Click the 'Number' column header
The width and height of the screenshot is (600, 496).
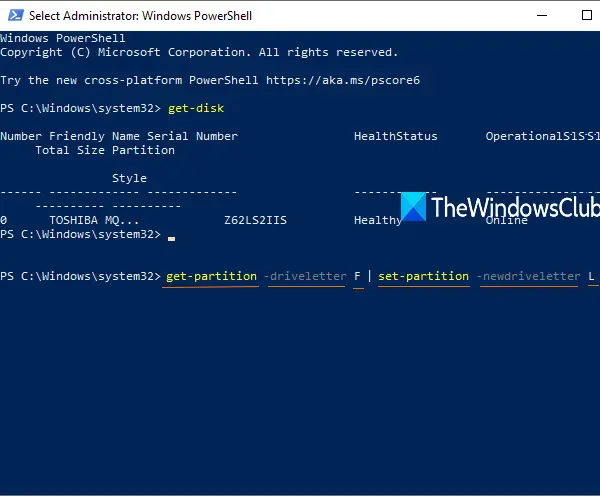point(21,136)
